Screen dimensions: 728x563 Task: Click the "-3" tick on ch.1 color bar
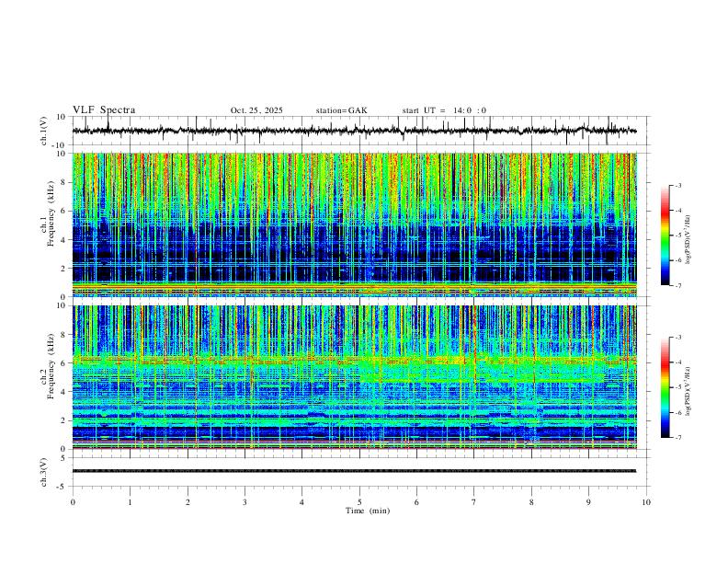(x=677, y=185)
